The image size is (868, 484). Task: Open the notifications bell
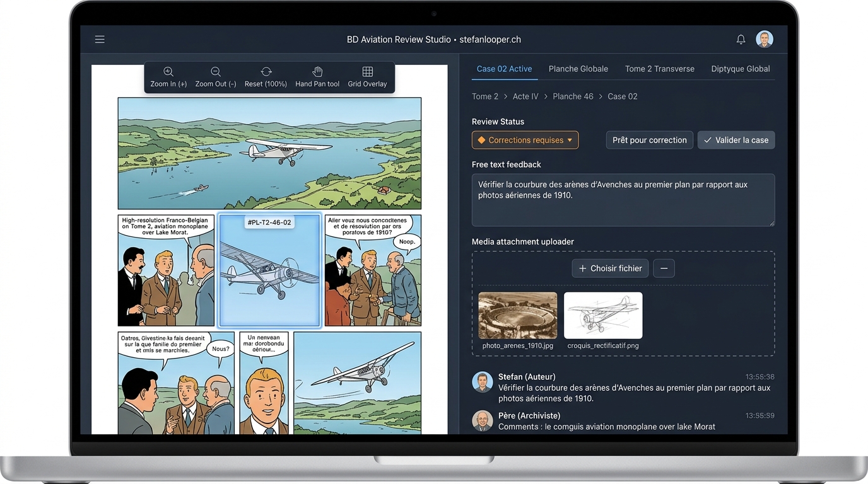tap(741, 39)
